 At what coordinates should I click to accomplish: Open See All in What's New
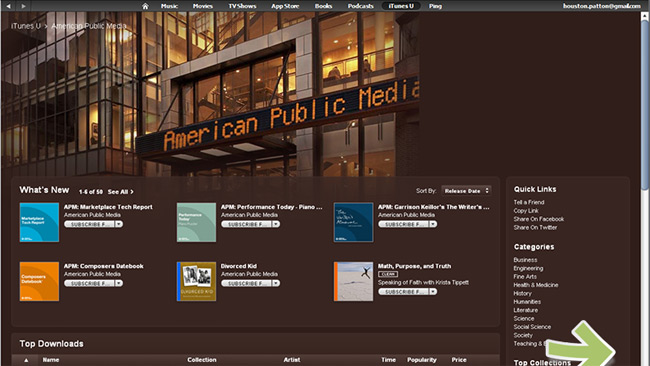tap(121, 192)
